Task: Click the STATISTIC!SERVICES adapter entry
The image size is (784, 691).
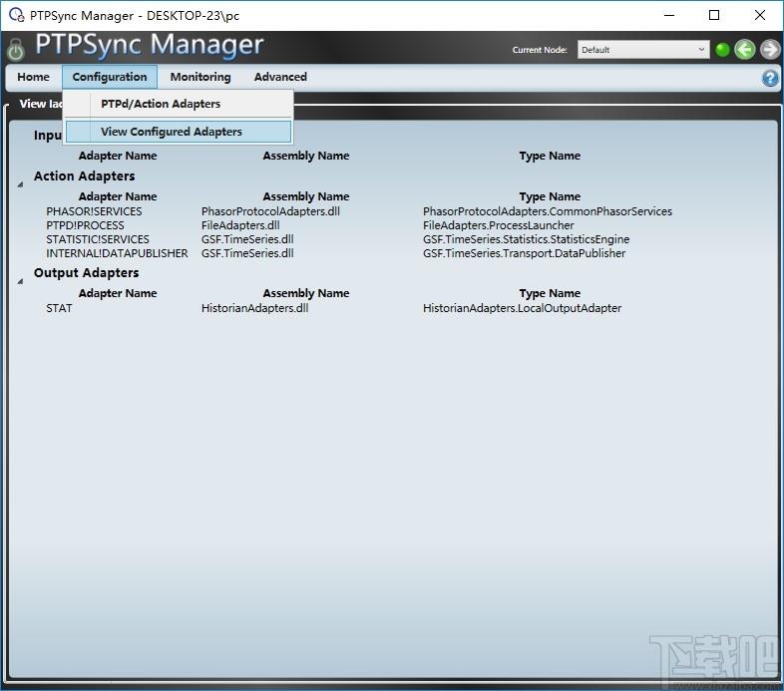Action: click(x=98, y=239)
